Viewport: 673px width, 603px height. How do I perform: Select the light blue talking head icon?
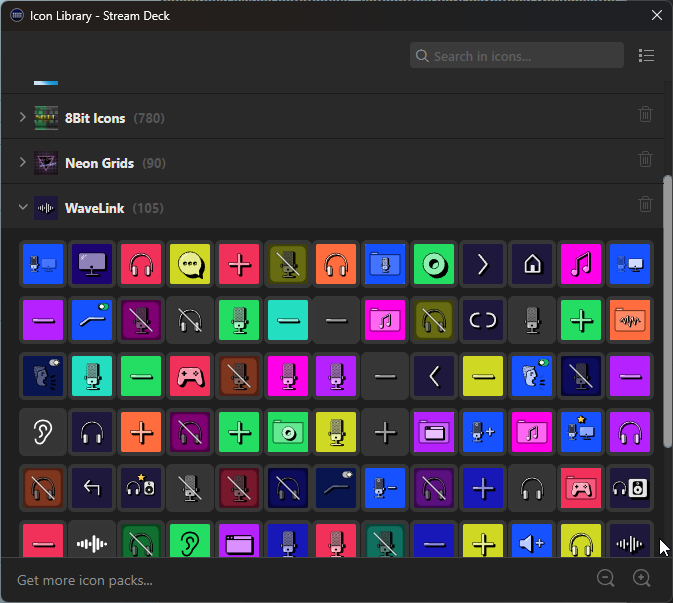pos(532,376)
